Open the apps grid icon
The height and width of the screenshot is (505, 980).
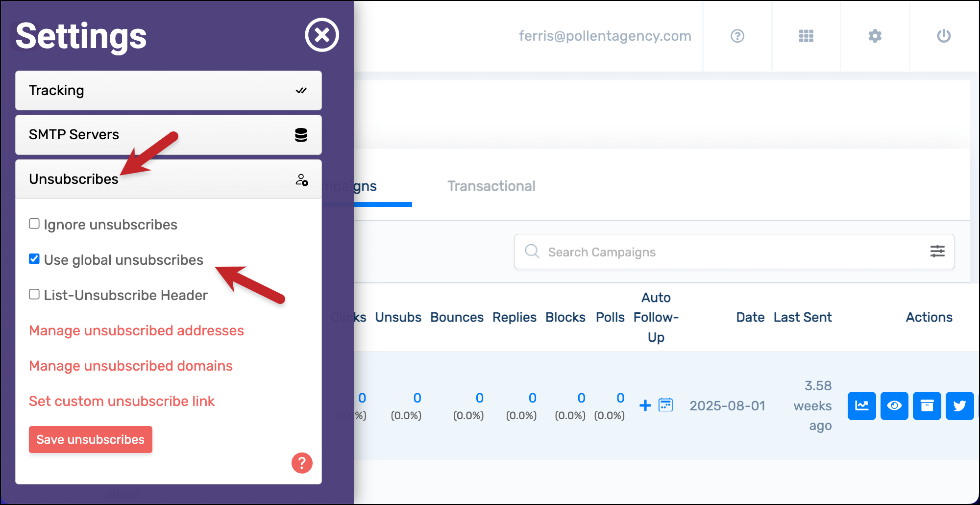click(x=806, y=36)
